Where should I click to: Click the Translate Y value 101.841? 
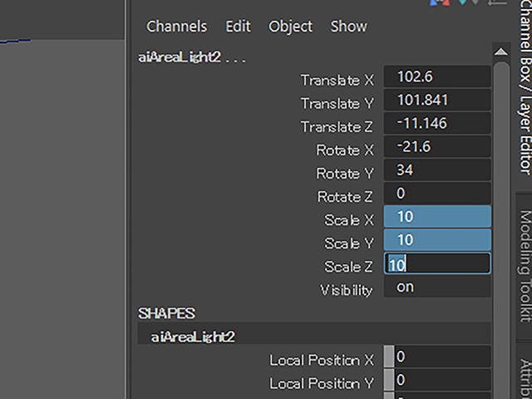(437, 100)
